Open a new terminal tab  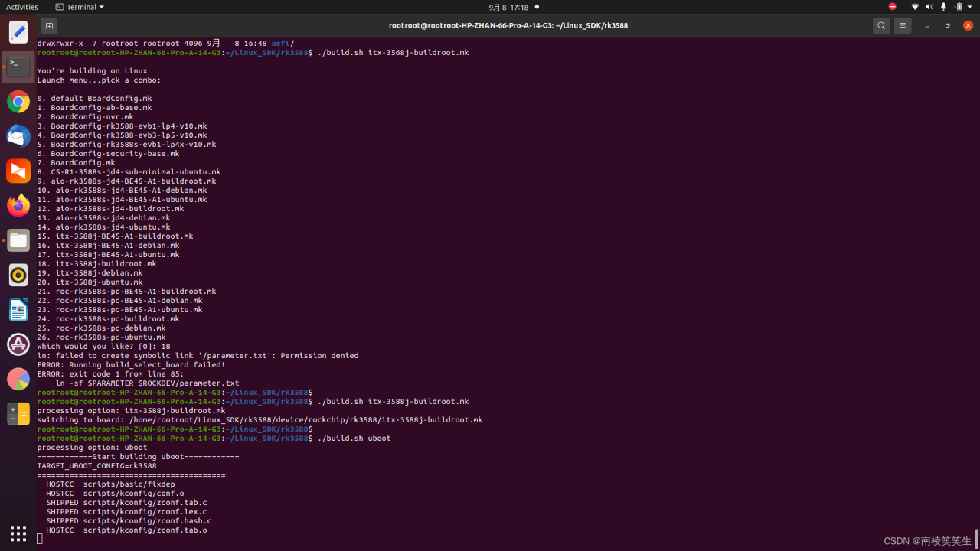48,25
